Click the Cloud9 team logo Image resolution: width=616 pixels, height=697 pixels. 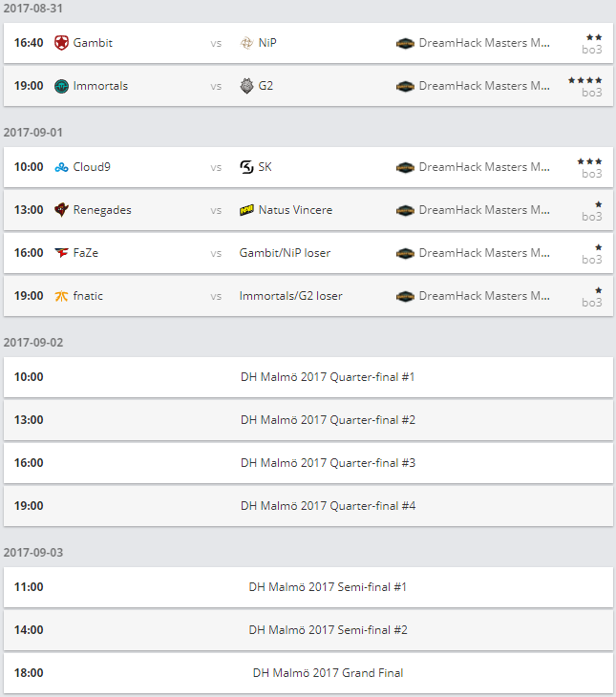point(62,167)
